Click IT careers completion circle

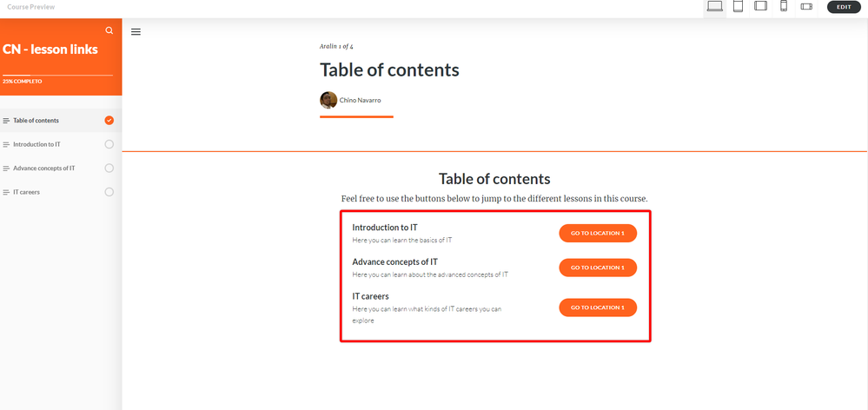(x=109, y=192)
